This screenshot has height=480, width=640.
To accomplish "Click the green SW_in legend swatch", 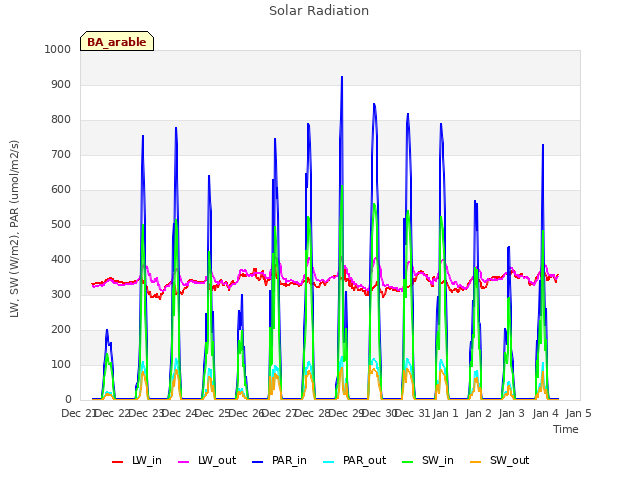I will (x=408, y=462).
